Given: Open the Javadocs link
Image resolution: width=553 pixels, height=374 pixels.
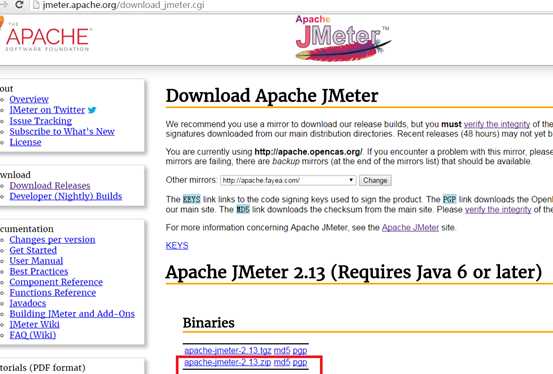Looking at the screenshot, I should (28, 303).
